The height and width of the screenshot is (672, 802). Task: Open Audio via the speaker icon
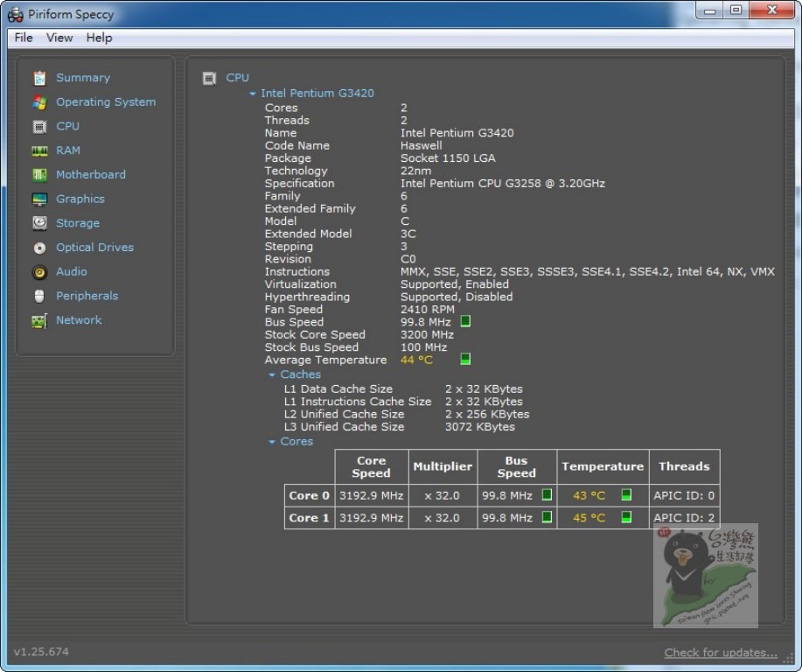click(39, 272)
